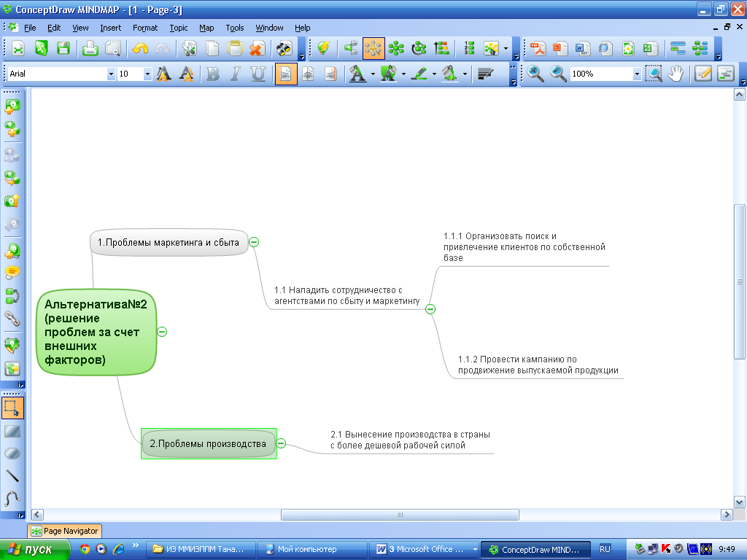Toggle center text alignment button

[309, 74]
